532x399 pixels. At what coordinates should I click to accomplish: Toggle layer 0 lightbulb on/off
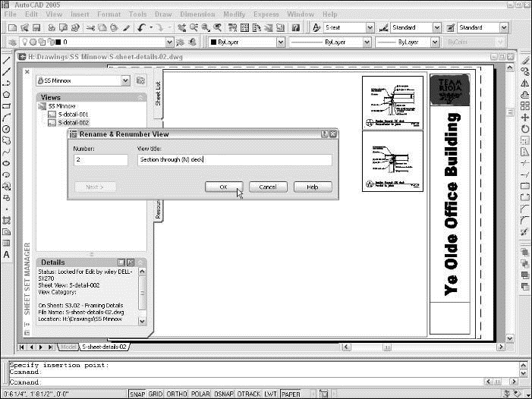pos(25,42)
